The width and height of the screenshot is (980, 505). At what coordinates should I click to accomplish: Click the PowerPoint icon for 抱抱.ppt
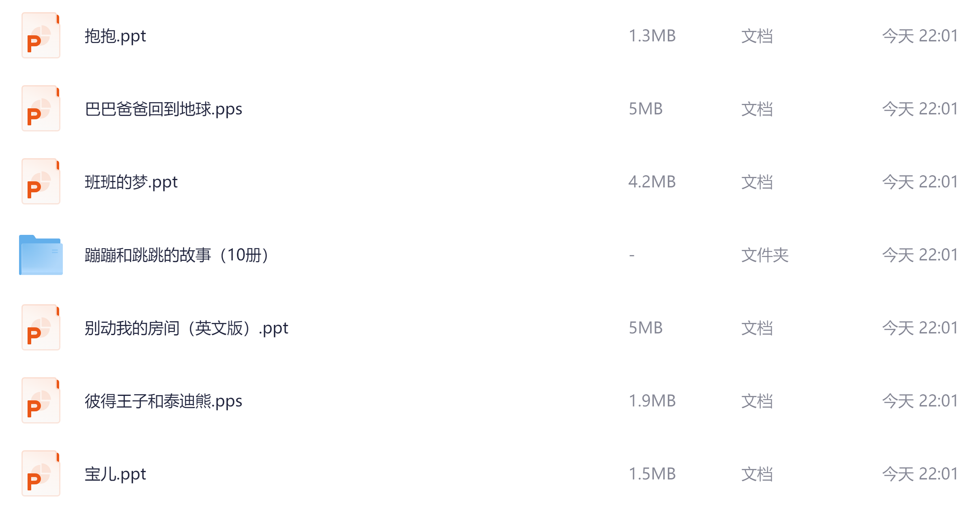coord(41,36)
